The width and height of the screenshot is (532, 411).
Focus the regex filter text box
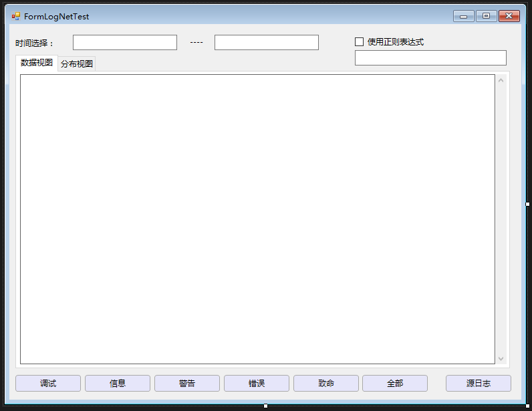pyautogui.click(x=430, y=57)
